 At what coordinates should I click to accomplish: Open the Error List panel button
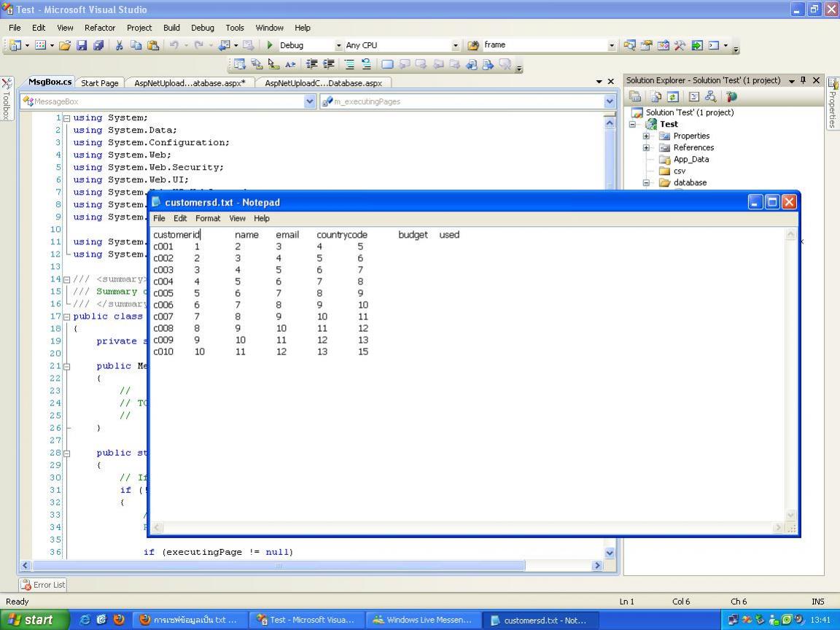point(43,584)
